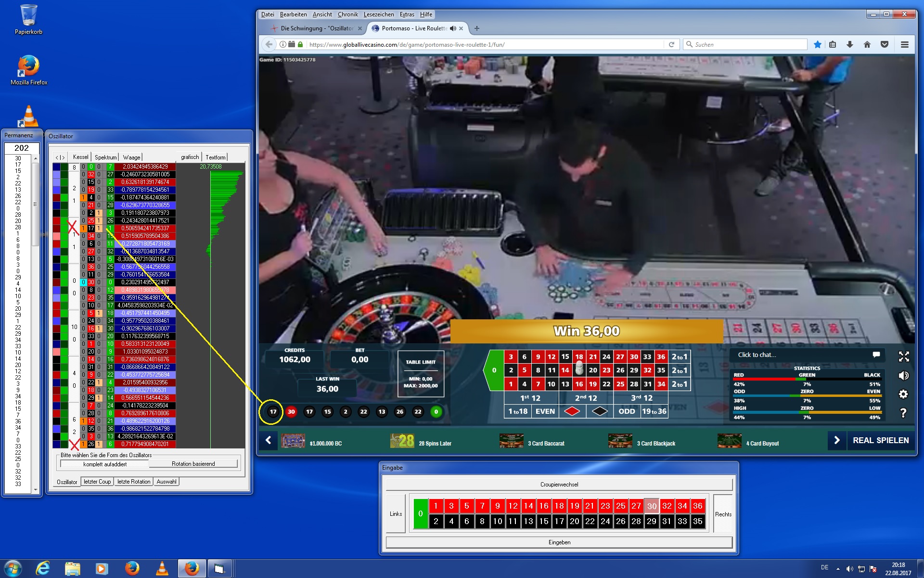Select the Spektrum tab in Oszillator

(106, 157)
